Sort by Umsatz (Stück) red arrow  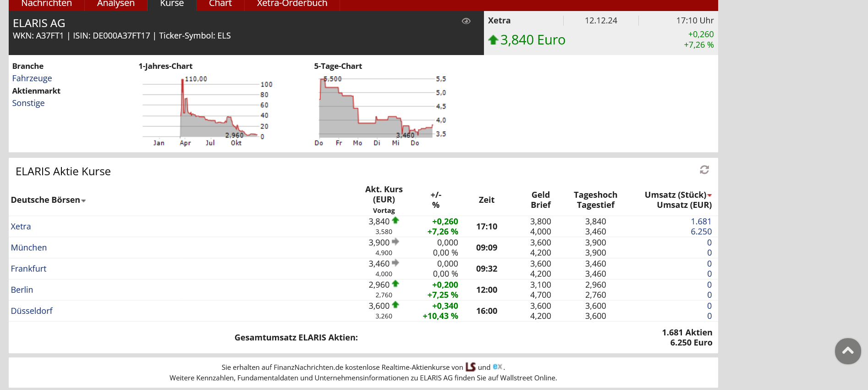(709, 195)
